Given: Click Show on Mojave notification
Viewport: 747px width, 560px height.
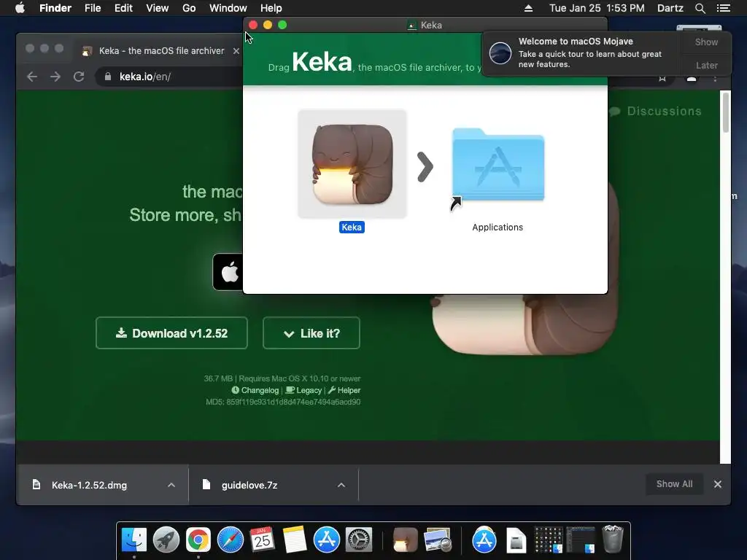Looking at the screenshot, I should [x=706, y=42].
